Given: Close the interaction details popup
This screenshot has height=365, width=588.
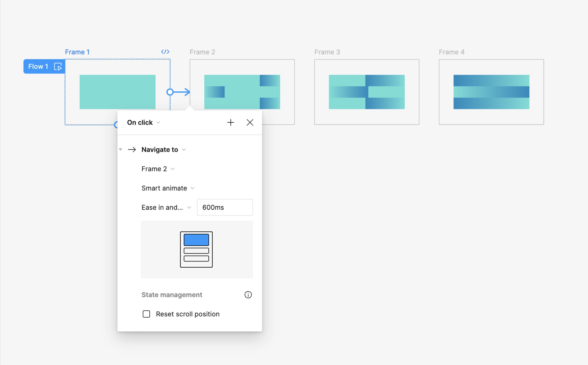Looking at the screenshot, I should pyautogui.click(x=250, y=122).
